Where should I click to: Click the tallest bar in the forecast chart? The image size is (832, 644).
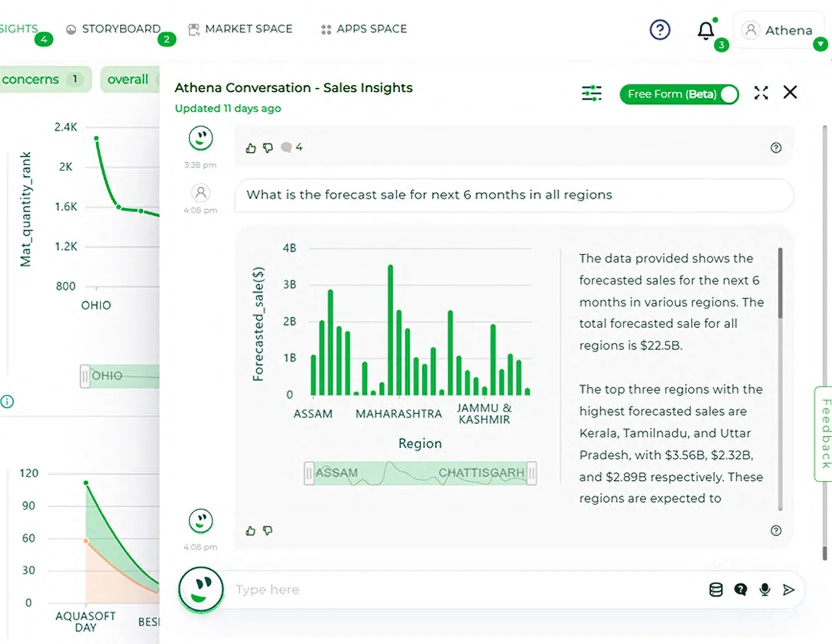tap(390, 330)
